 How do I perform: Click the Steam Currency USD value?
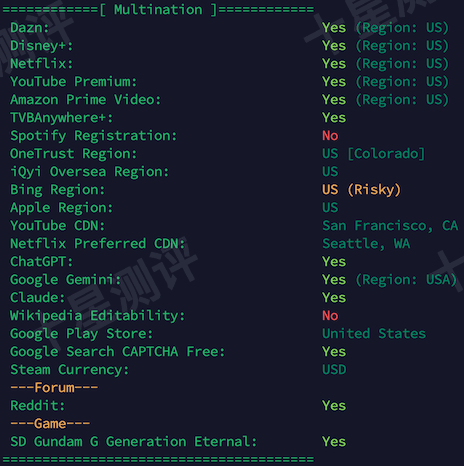[334, 370]
